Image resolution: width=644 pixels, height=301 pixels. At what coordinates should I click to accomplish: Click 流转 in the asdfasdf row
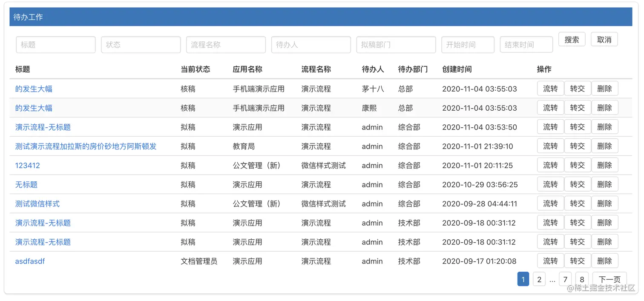point(550,261)
